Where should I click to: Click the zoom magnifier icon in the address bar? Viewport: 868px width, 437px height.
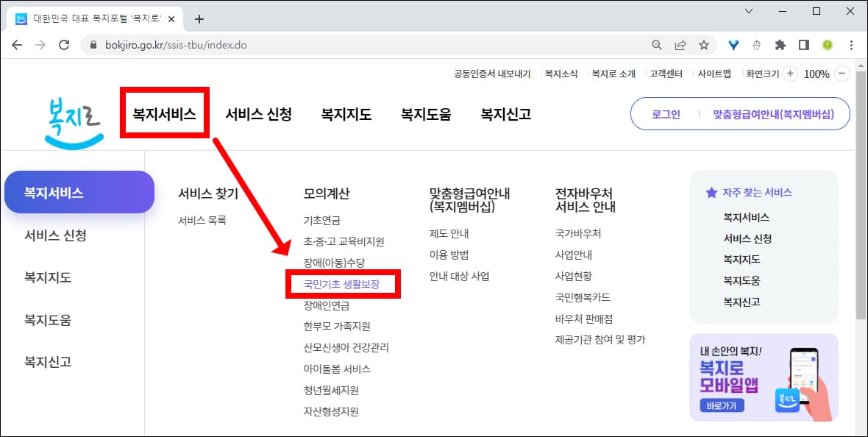(657, 46)
